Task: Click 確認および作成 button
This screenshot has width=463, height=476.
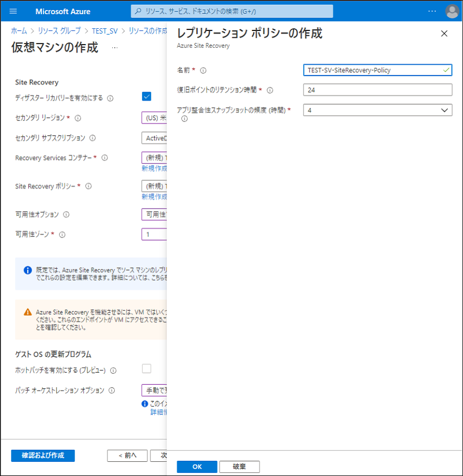Action: [43, 456]
